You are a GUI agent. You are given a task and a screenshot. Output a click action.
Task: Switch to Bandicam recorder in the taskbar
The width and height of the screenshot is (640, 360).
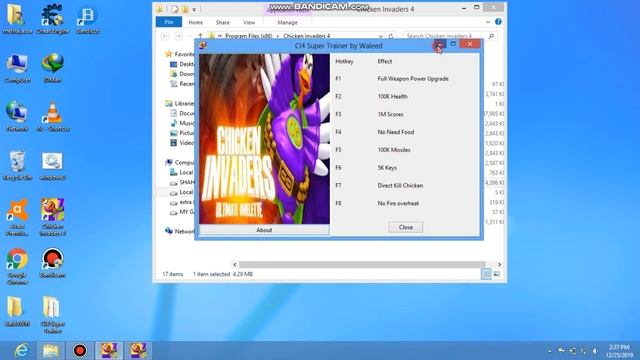[x=80, y=351]
